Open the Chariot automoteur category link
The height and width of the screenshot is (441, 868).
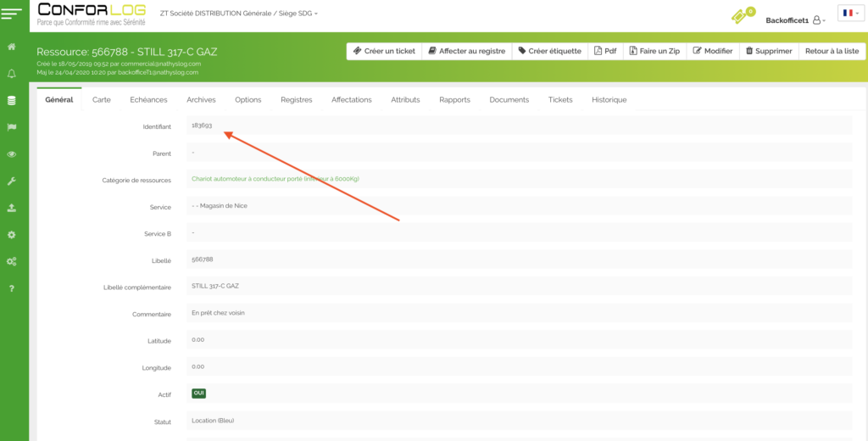[x=275, y=180]
